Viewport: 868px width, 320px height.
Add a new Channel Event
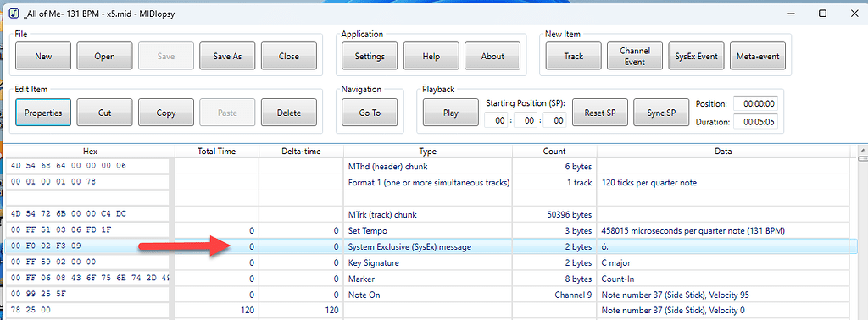click(x=635, y=56)
